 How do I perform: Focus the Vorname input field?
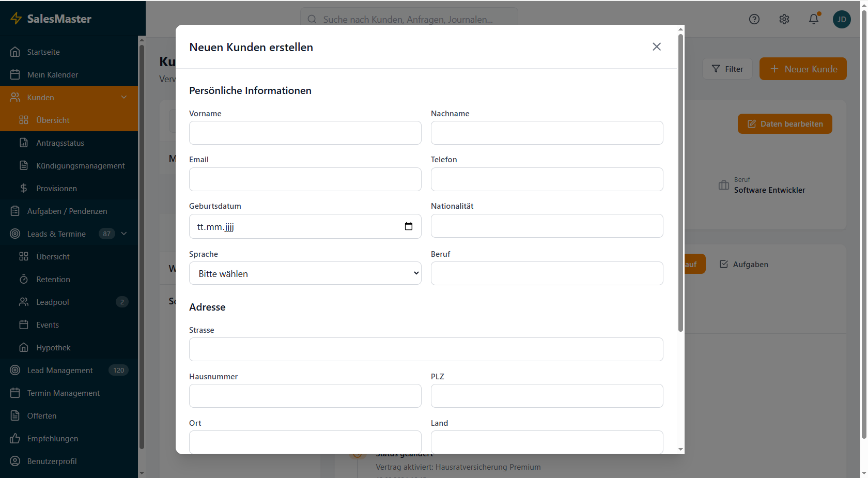pos(305,133)
